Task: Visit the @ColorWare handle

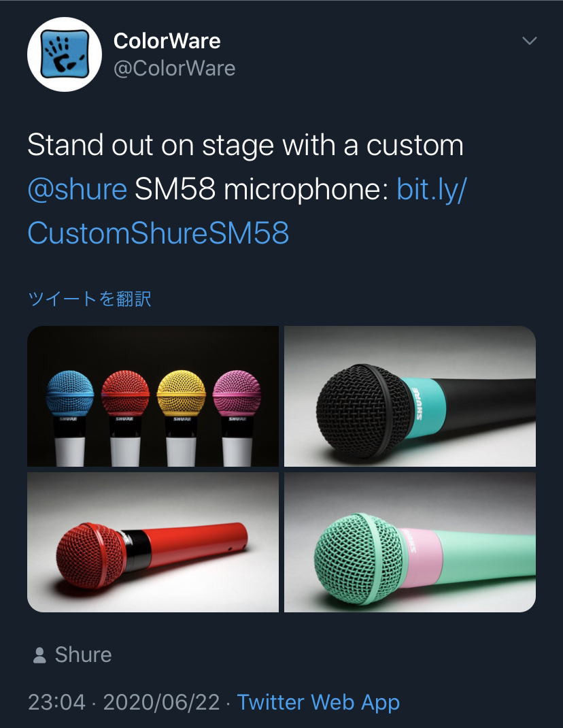Action: [x=175, y=68]
